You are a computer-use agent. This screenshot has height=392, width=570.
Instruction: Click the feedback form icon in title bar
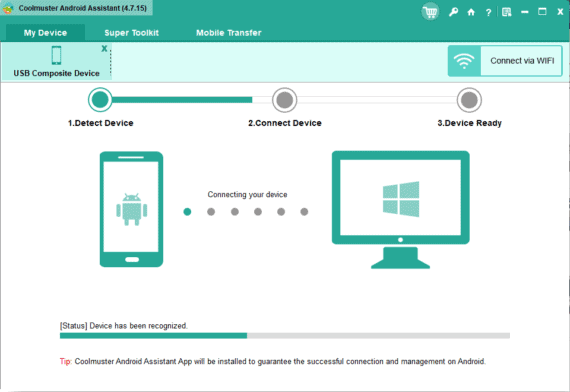(506, 12)
